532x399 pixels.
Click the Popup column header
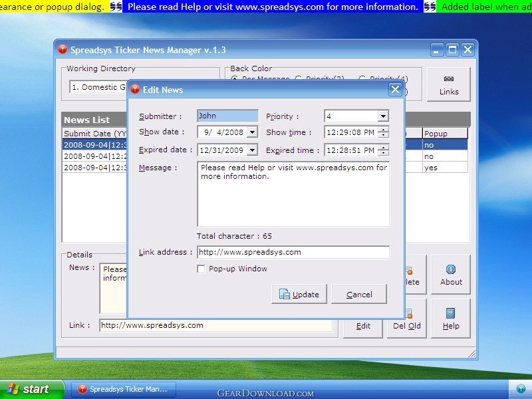445,134
